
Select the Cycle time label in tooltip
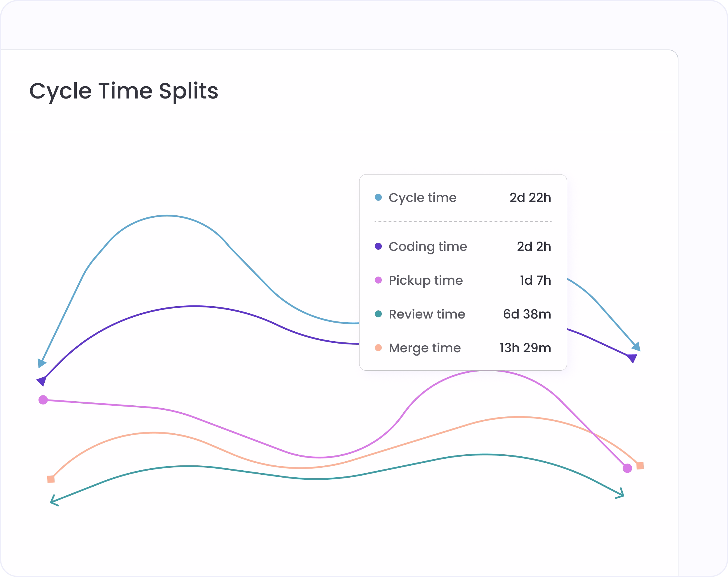tap(422, 198)
